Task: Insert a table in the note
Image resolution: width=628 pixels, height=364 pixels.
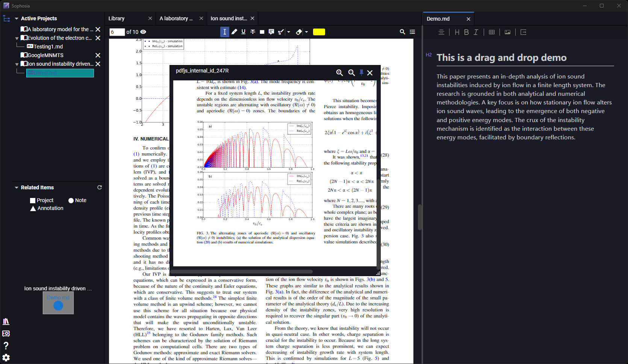Action: 492,32
